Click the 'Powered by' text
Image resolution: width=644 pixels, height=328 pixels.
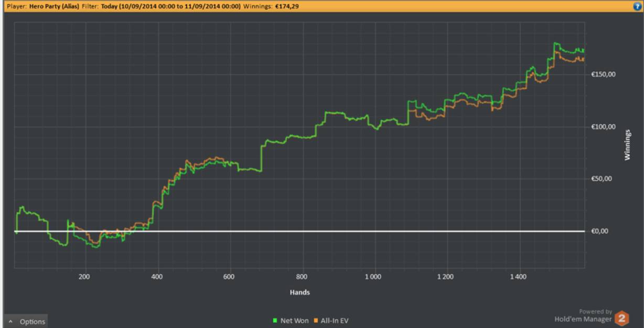[x=595, y=312]
